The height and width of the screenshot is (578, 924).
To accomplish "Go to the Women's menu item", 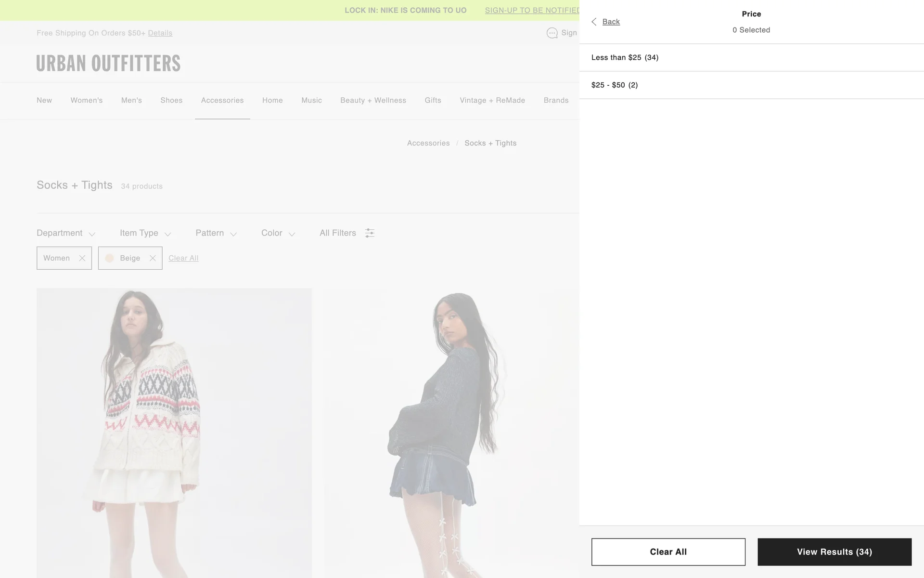I will [x=87, y=100].
